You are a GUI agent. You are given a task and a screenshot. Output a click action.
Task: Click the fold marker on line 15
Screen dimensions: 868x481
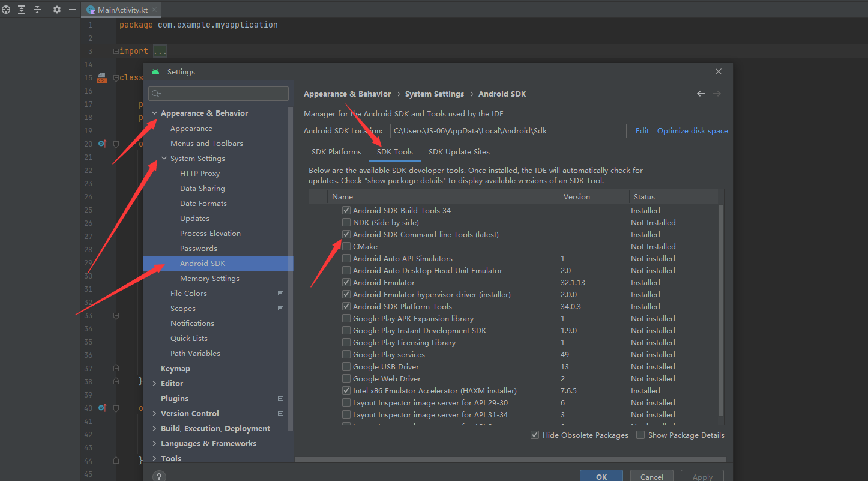coord(116,77)
